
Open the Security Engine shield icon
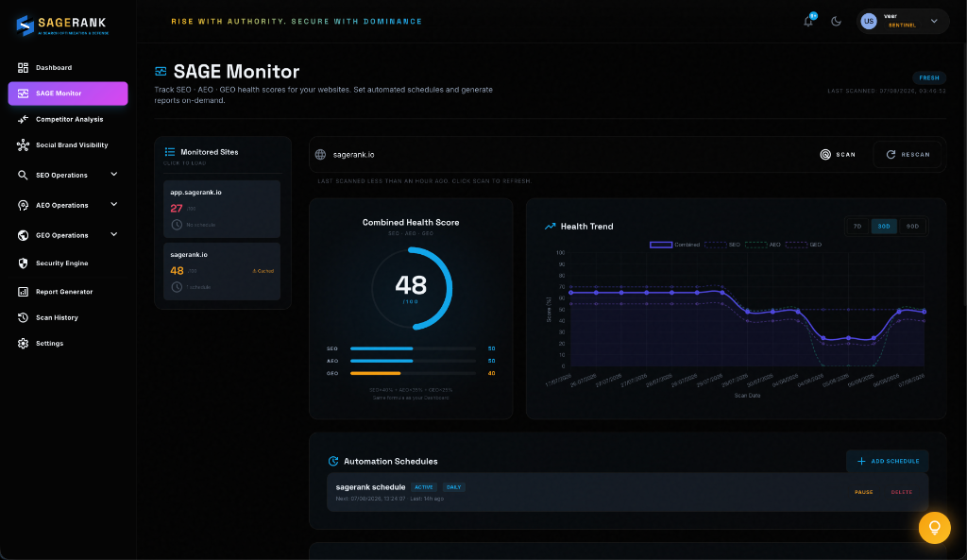pyautogui.click(x=23, y=263)
